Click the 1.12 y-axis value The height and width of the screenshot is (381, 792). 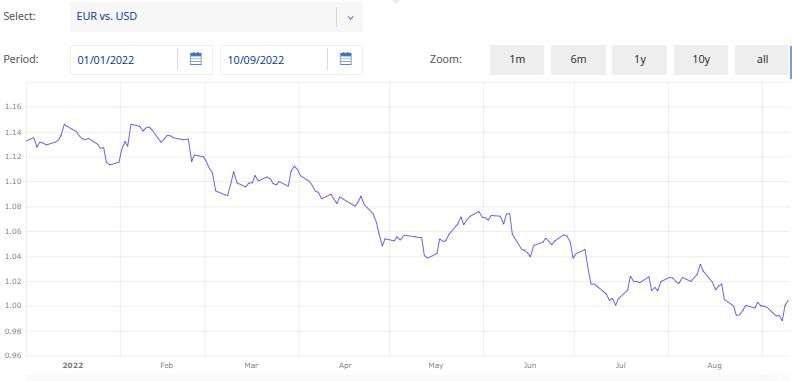click(x=13, y=157)
